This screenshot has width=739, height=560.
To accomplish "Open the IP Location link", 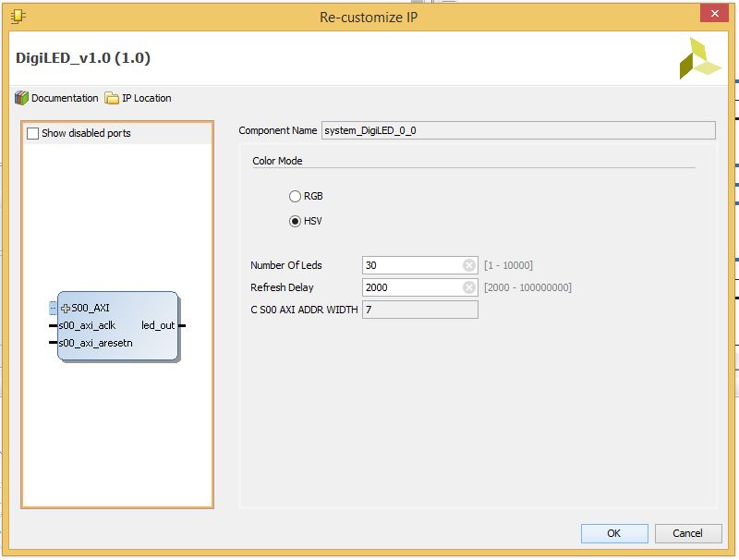I will [x=147, y=98].
